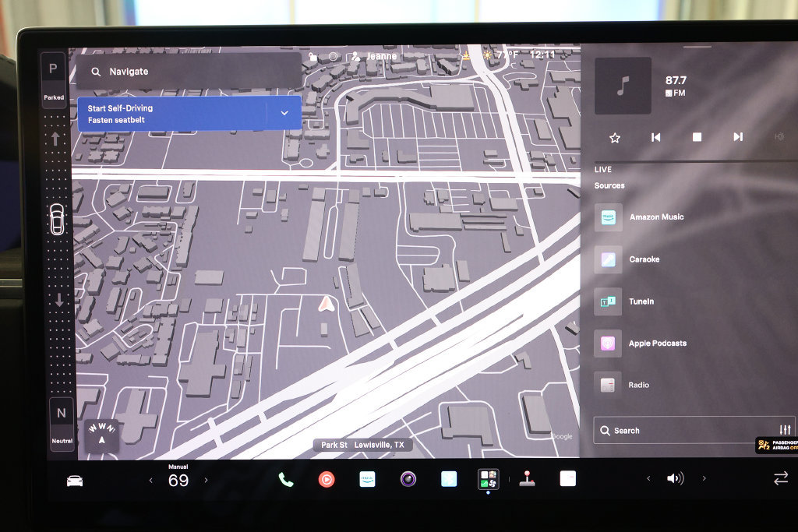Screen dimensions: 798x532
Task: Tap the media Search field
Action: 683,430
